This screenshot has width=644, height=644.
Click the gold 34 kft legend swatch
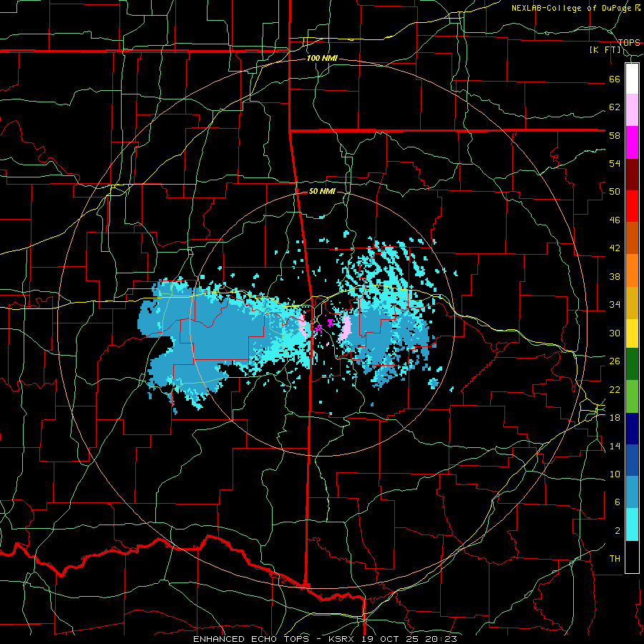(x=632, y=303)
